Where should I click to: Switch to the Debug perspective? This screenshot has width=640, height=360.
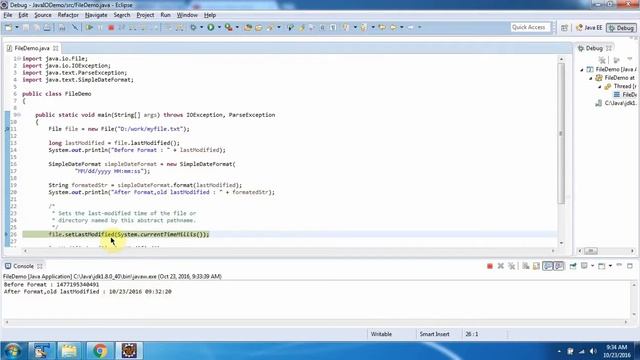click(x=621, y=28)
